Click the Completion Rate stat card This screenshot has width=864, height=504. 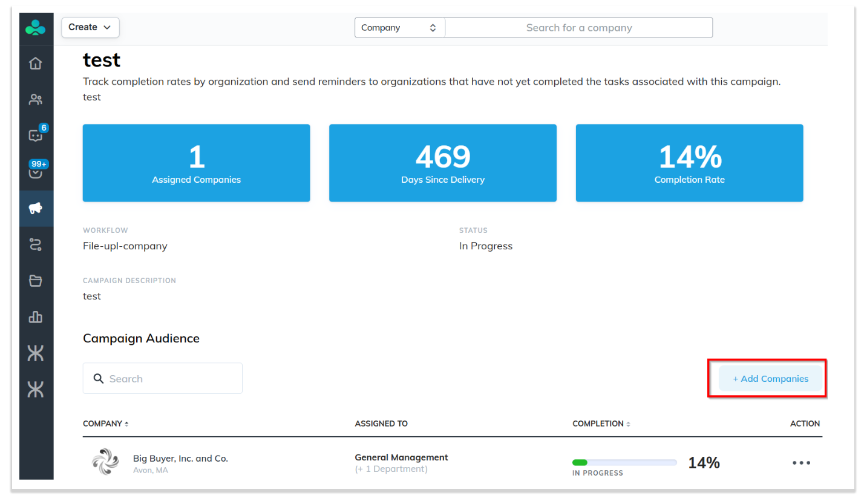pos(690,163)
